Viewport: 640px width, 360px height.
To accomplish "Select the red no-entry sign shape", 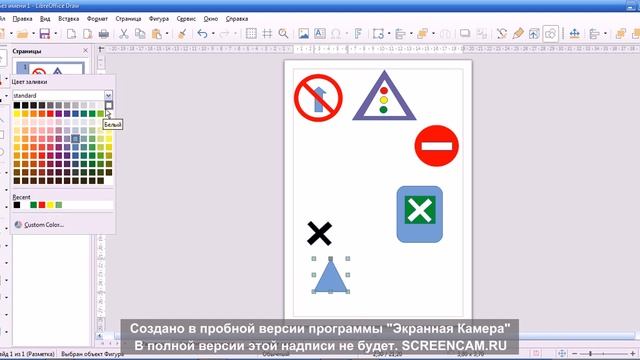I will coord(437,146).
